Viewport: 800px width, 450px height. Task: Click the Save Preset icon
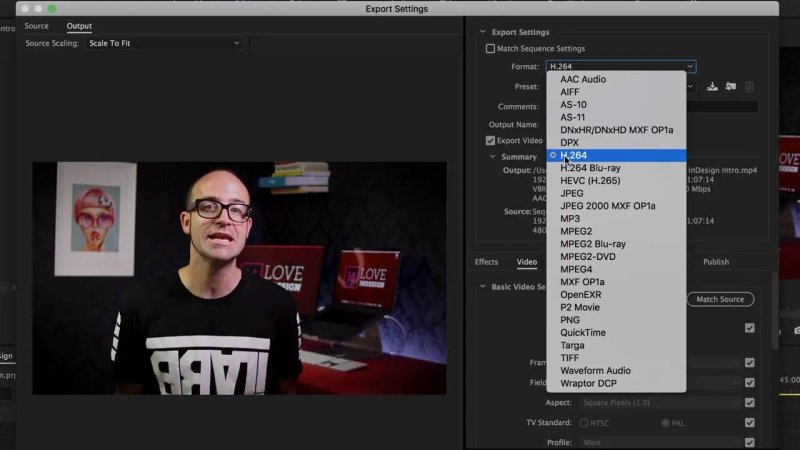coord(712,87)
